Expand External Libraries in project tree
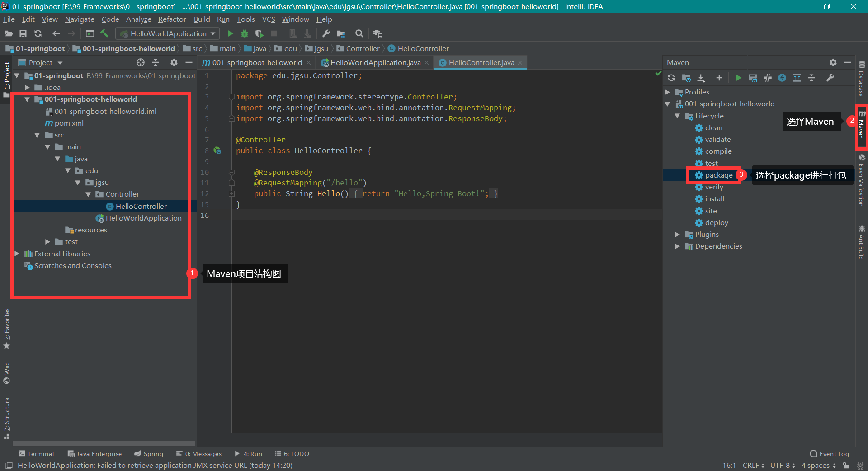The height and width of the screenshot is (471, 868). tap(17, 254)
